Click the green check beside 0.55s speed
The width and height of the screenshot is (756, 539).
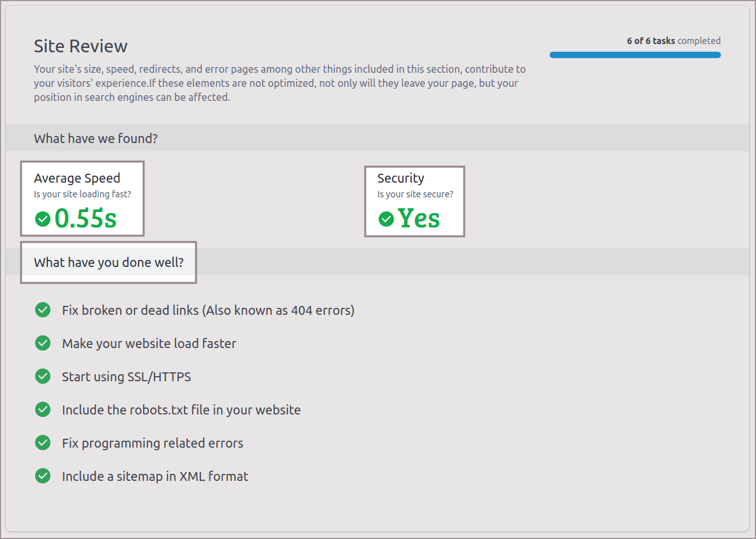point(43,219)
